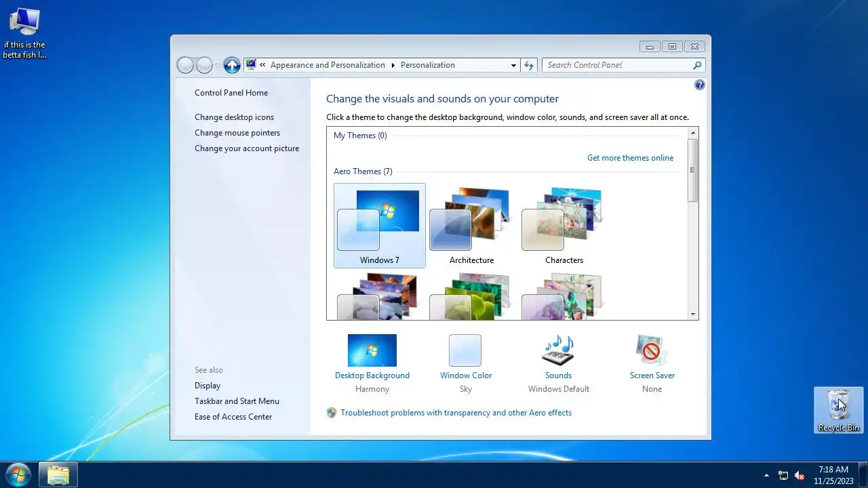Click the Refresh button beside address bar
The image size is (868, 488).
coord(530,65)
